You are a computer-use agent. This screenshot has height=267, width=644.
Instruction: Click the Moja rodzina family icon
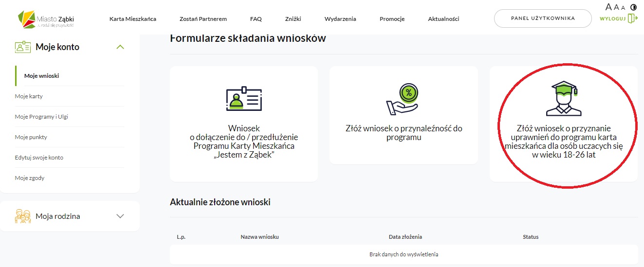pos(23,216)
